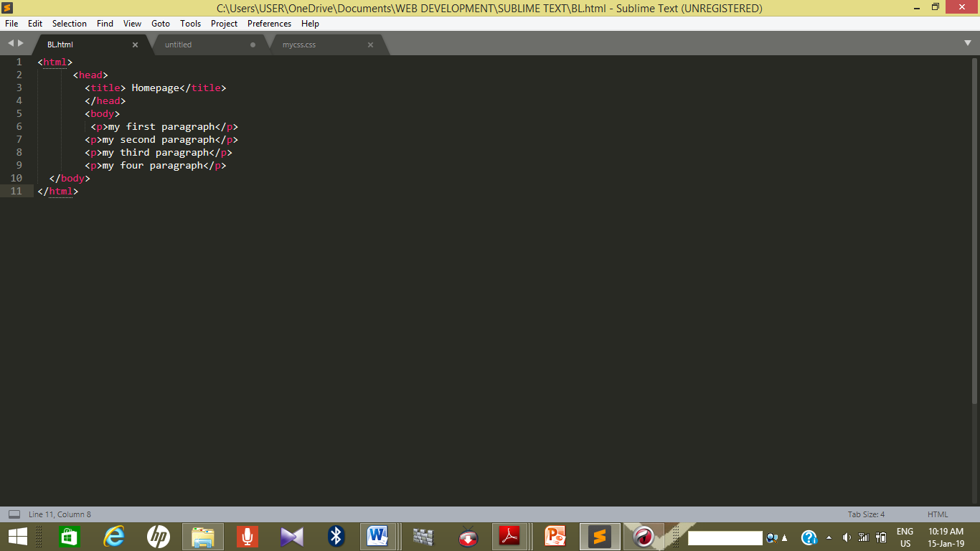Image resolution: width=980 pixels, height=551 pixels.
Task: Close the BL.html tab
Action: click(x=135, y=44)
